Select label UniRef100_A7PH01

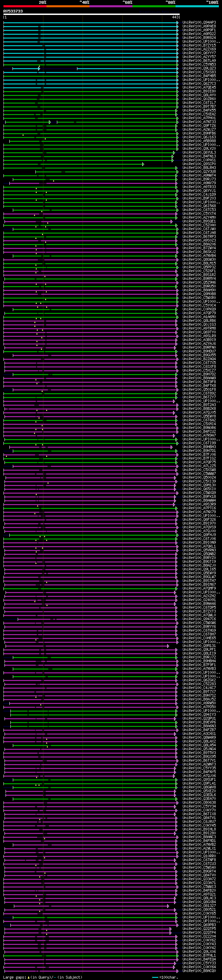click(199, 118)
